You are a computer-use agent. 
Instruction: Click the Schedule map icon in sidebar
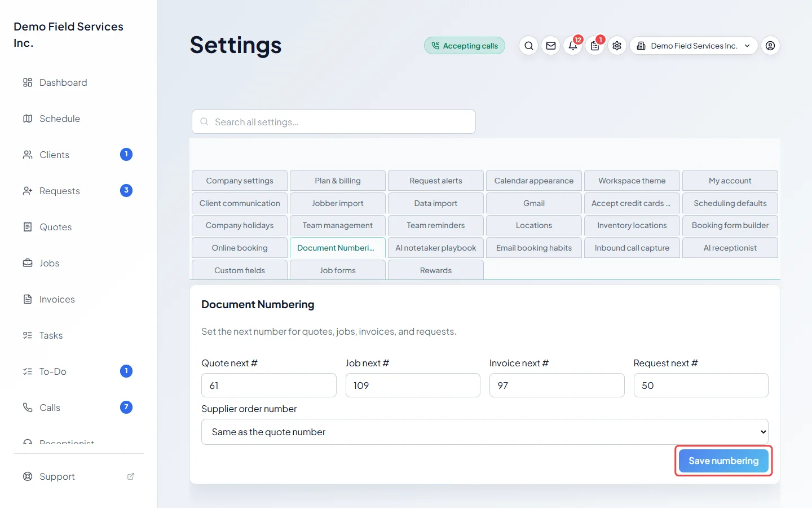point(28,119)
